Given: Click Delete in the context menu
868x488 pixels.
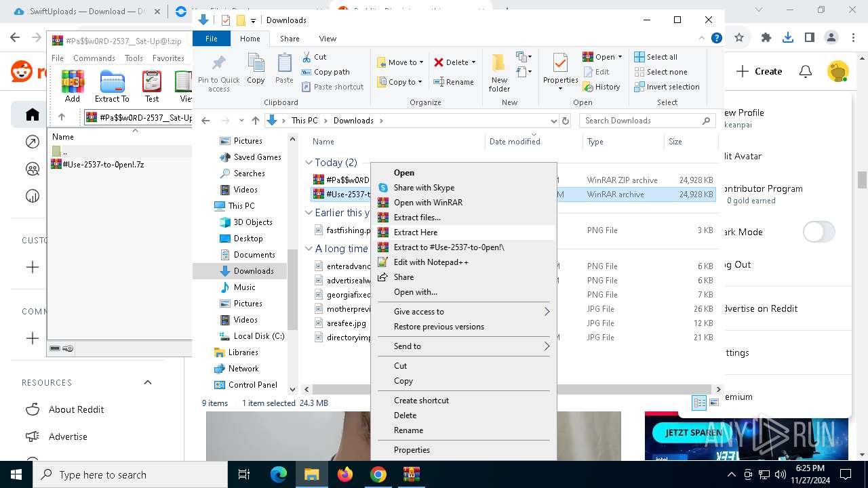Looking at the screenshot, I should tap(463, 415).
